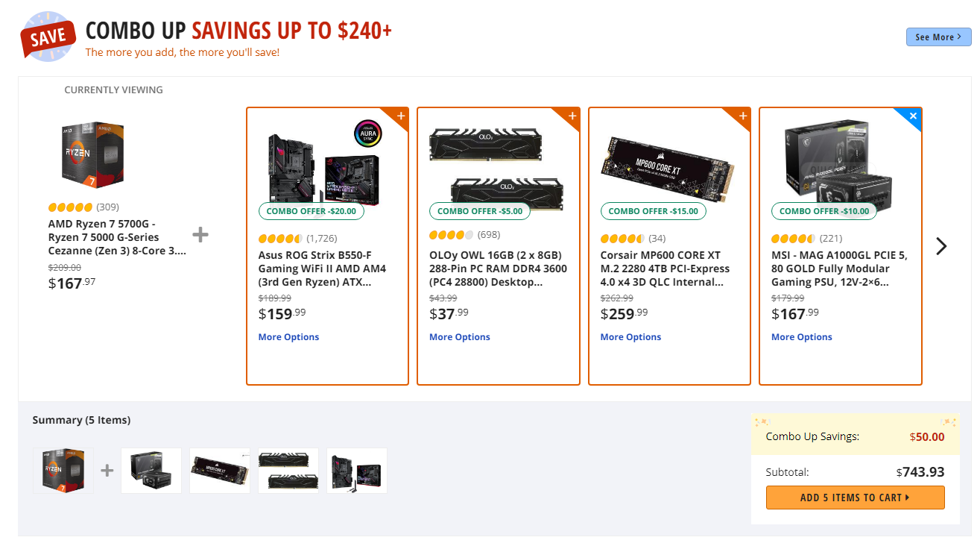Click the AMD Ryzen 7 5700G box image

[x=92, y=155]
